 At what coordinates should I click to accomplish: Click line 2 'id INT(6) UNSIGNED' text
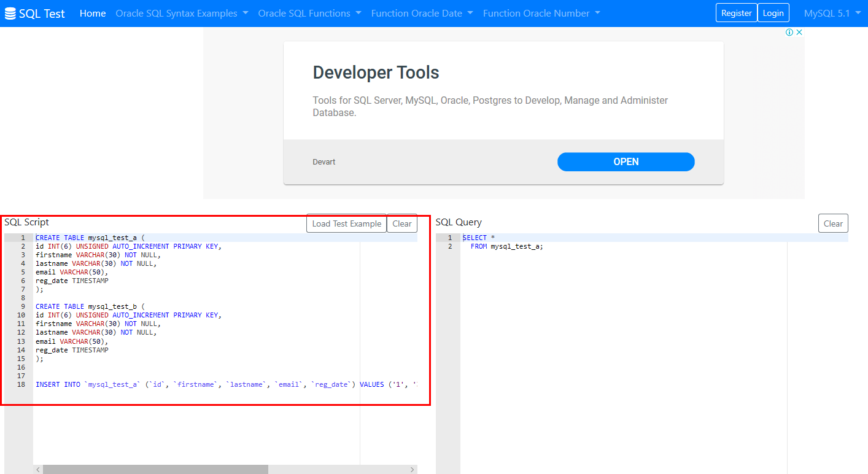72,246
